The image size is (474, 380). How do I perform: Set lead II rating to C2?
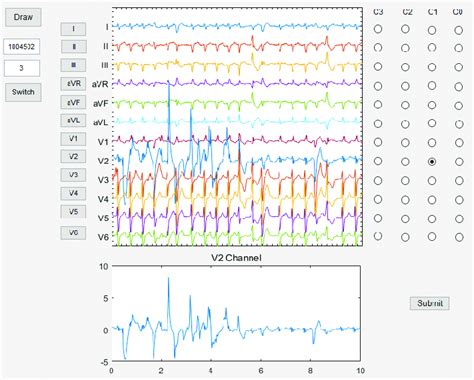[405, 48]
